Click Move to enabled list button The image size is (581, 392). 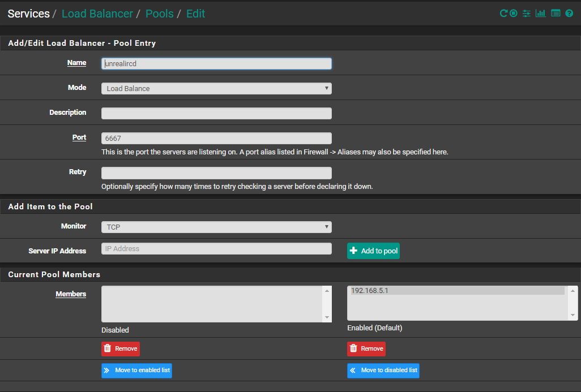tap(136, 371)
